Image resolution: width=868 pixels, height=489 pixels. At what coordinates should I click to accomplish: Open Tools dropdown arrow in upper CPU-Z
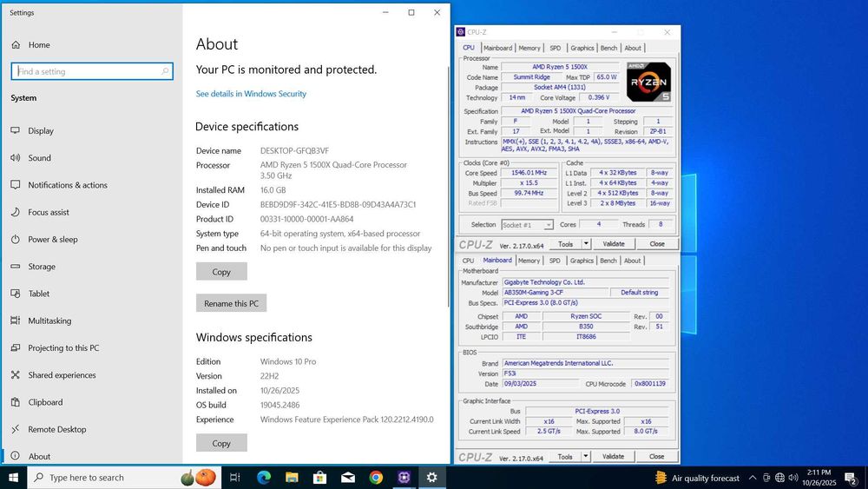click(586, 244)
